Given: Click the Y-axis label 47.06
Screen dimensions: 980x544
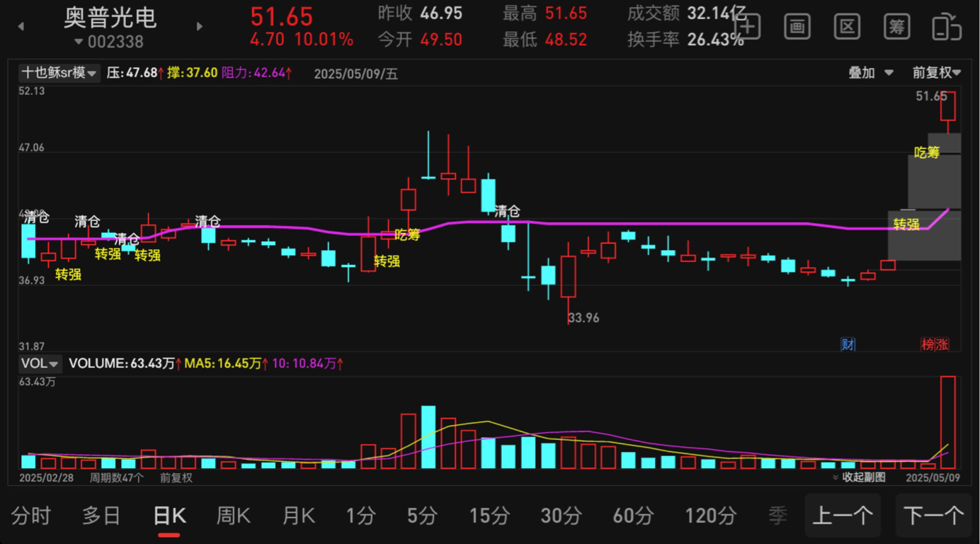Looking at the screenshot, I should [x=31, y=147].
